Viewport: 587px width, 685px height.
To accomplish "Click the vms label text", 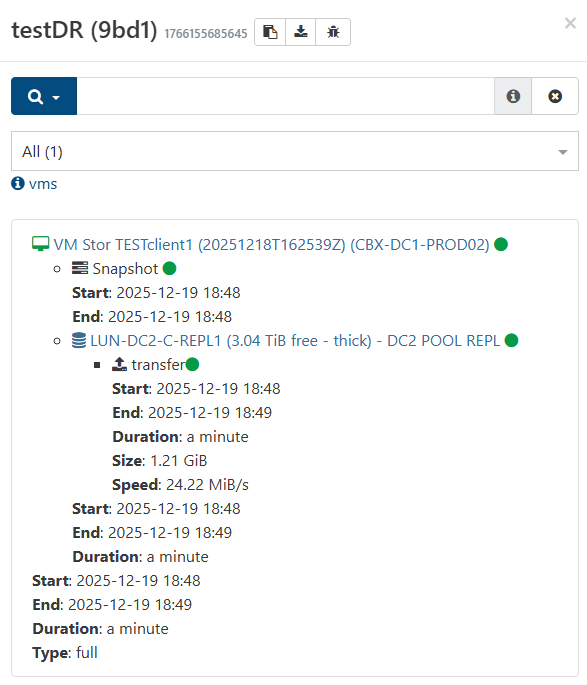I will (x=43, y=184).
